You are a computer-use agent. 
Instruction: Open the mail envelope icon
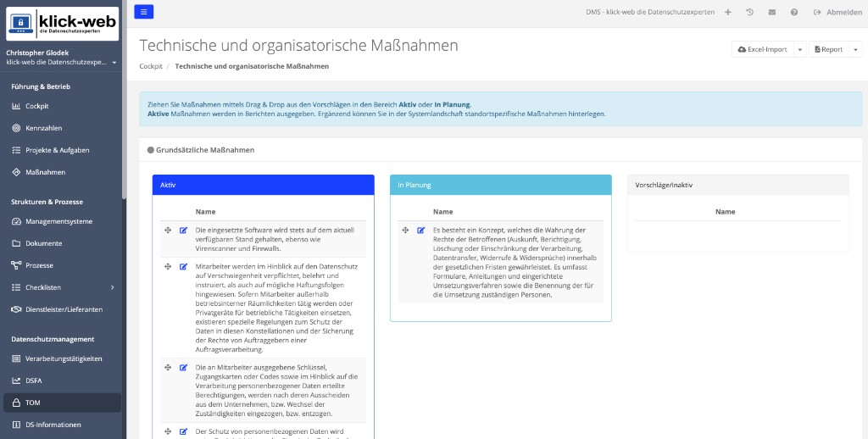tap(772, 12)
